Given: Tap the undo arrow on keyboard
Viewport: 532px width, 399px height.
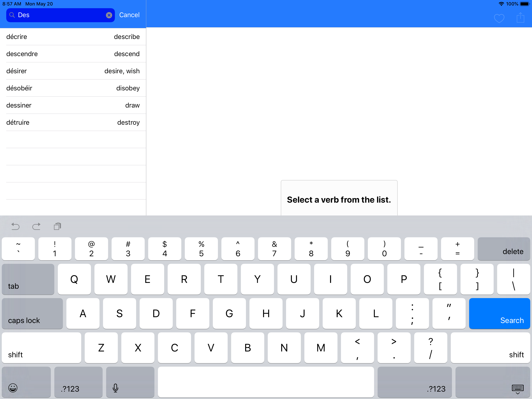Looking at the screenshot, I should click(x=15, y=226).
